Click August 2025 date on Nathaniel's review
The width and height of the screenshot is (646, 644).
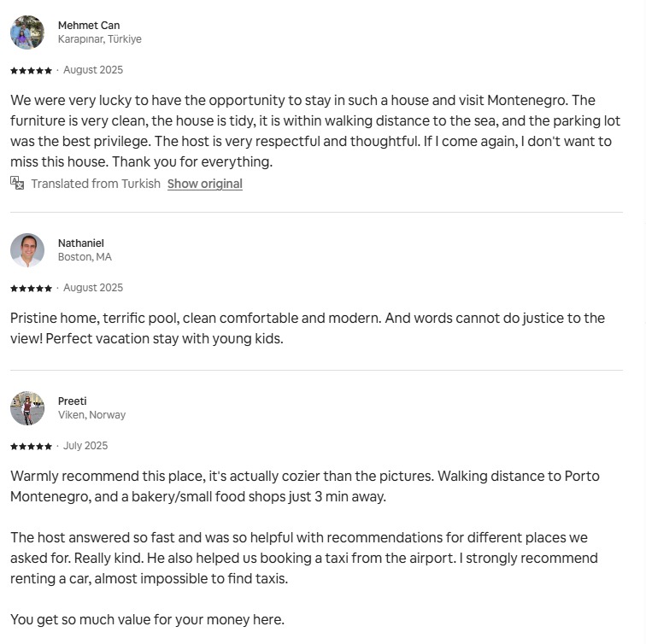point(93,288)
